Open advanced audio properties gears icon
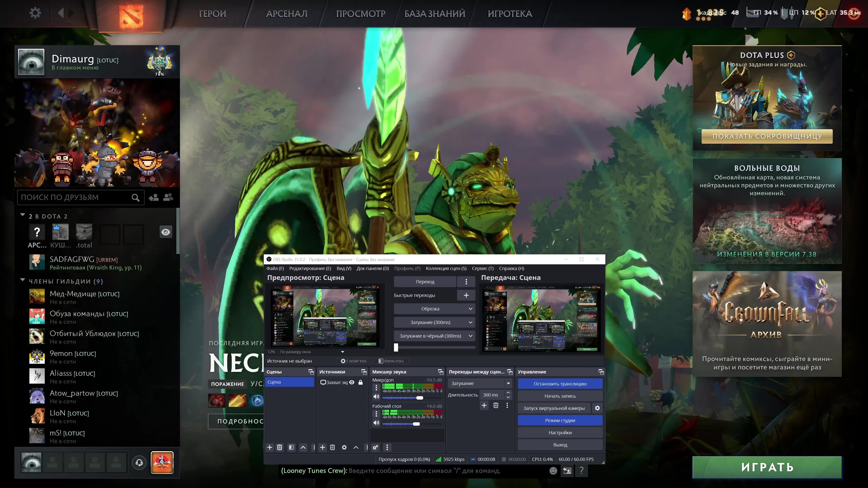 tap(375, 447)
